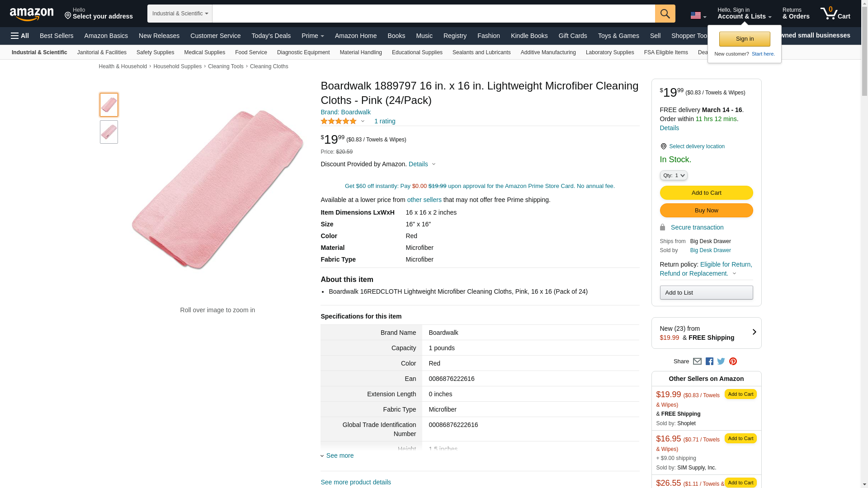Open the country flag language selector
The width and height of the screenshot is (868, 488).
coord(698,16)
